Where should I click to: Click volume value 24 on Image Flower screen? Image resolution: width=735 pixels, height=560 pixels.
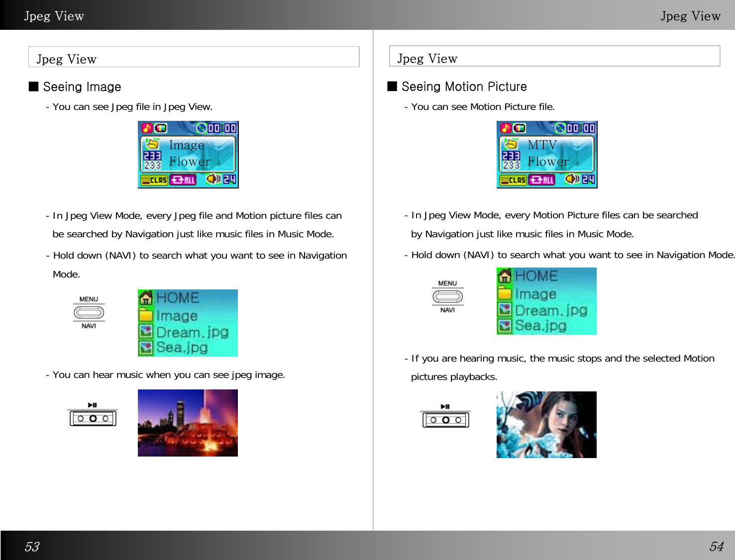(x=229, y=179)
